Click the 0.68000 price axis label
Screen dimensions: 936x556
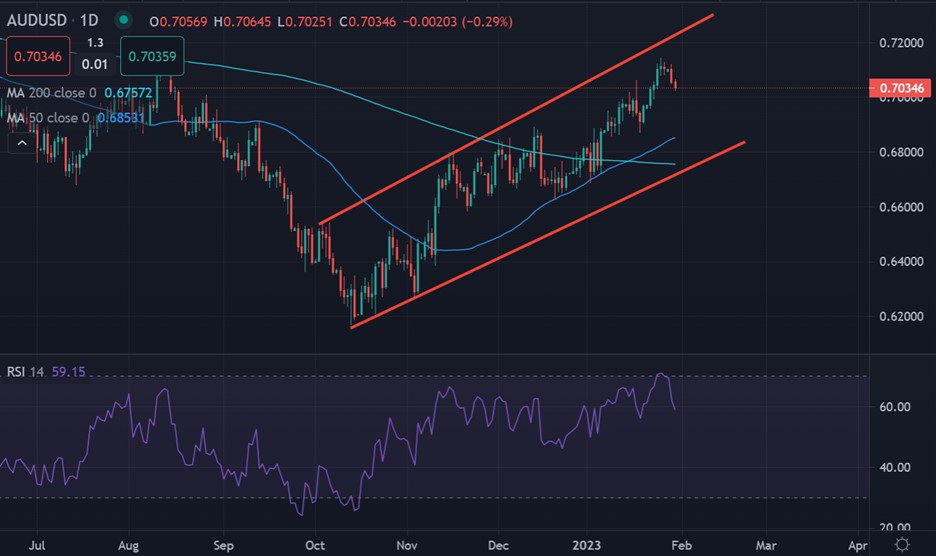click(901, 152)
